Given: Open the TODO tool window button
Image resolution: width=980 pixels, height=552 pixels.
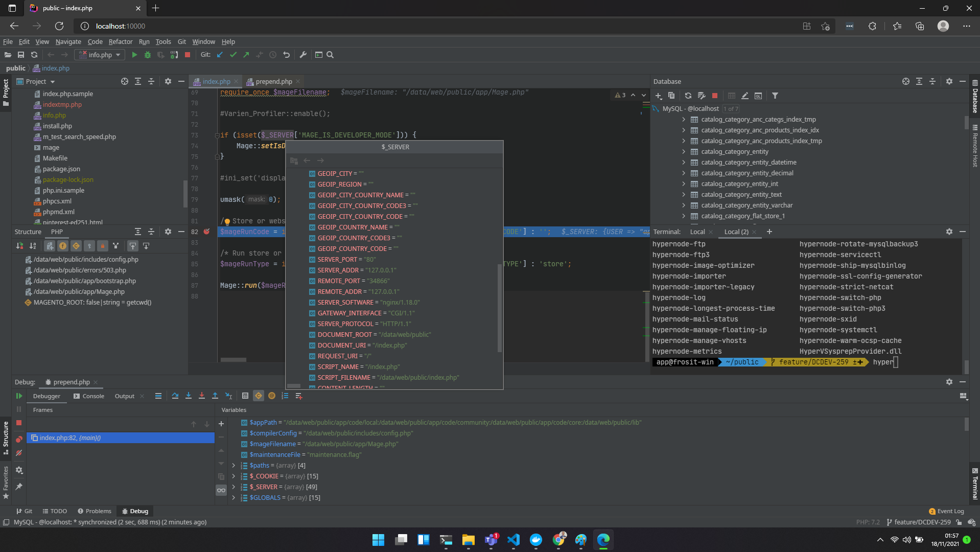Looking at the screenshot, I should [55, 511].
